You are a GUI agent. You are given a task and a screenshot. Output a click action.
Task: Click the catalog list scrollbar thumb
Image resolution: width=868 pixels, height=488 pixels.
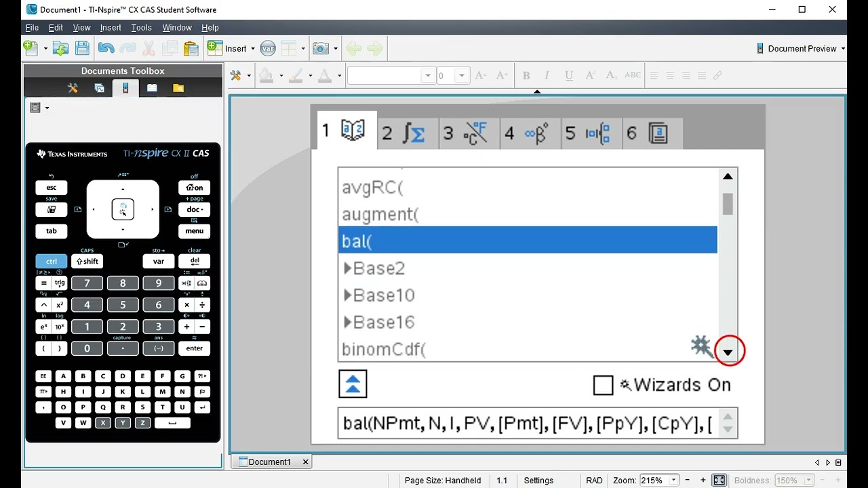pyautogui.click(x=728, y=204)
